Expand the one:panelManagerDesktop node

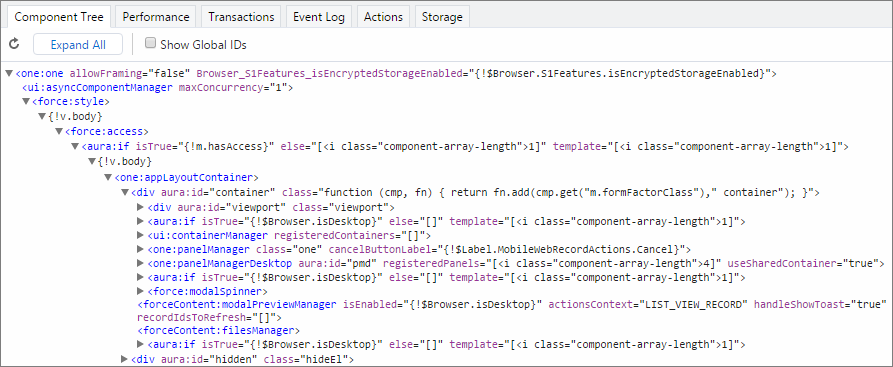[141, 263]
